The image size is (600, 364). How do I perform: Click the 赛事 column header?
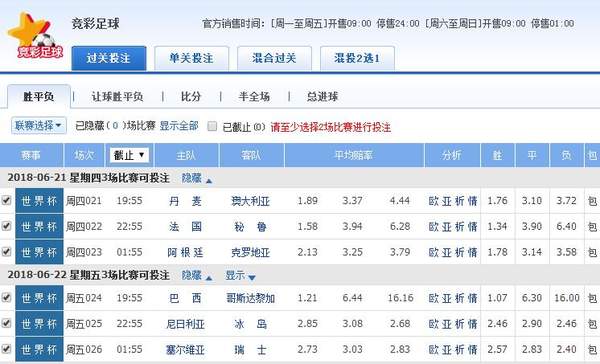point(31,155)
